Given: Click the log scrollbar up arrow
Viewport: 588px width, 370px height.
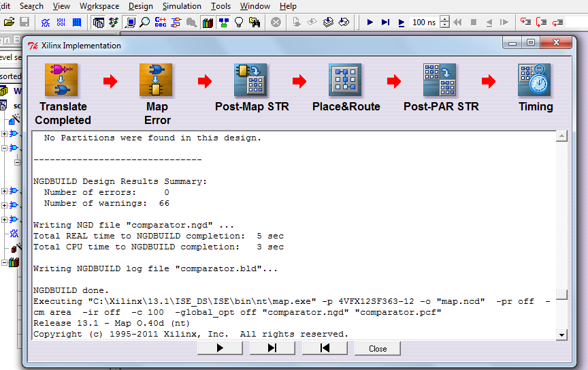Looking at the screenshot, I should [561, 136].
